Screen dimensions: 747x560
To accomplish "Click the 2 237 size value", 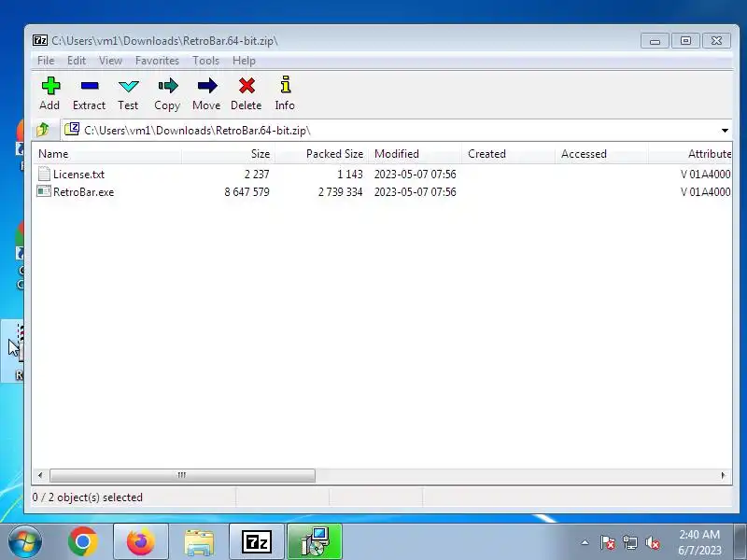I will [x=257, y=175].
